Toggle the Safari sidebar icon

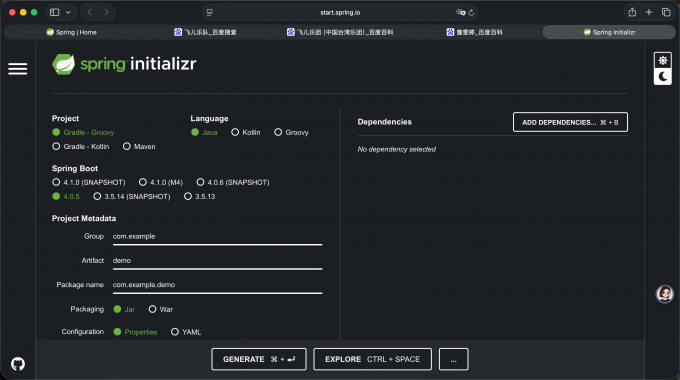click(x=55, y=12)
